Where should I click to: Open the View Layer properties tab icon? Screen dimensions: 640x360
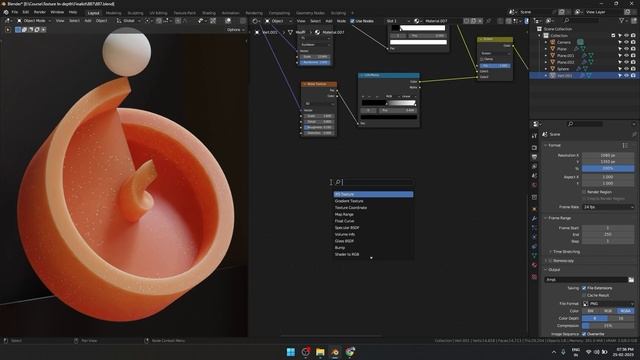click(534, 167)
